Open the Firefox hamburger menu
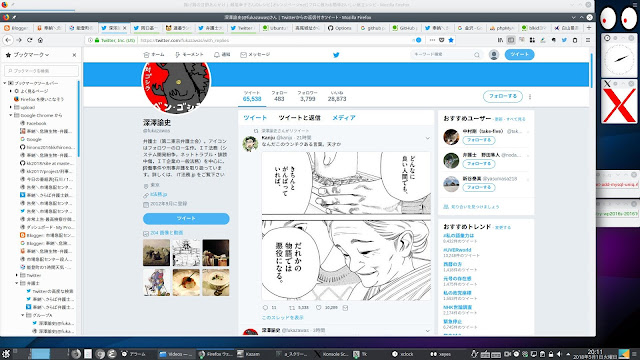The height and width of the screenshot is (360, 640). tap(588, 40)
